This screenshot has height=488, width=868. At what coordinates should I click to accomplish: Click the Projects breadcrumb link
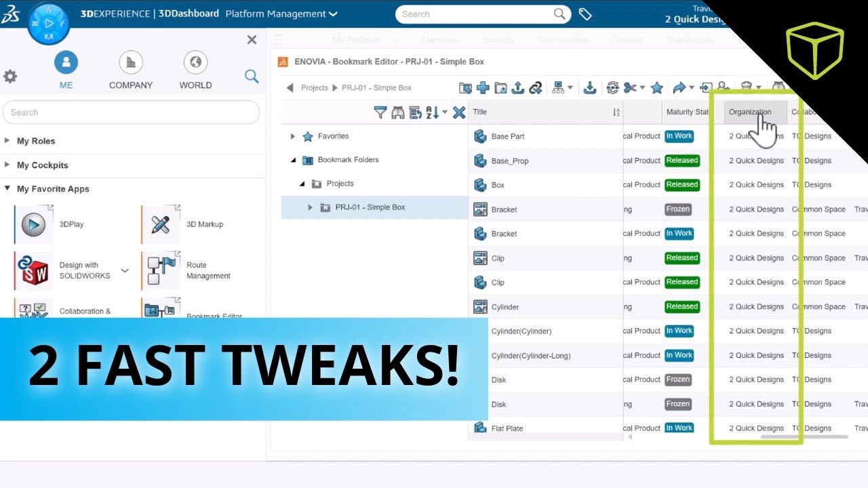click(x=315, y=87)
